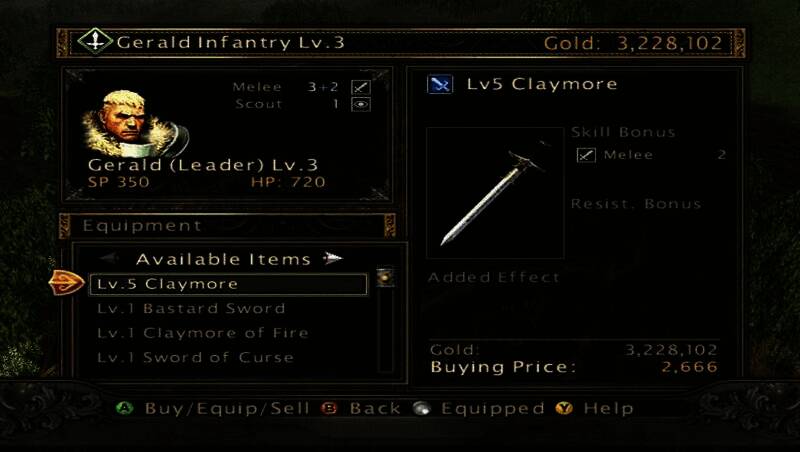
Task: Click the green A button icon
Action: point(124,408)
